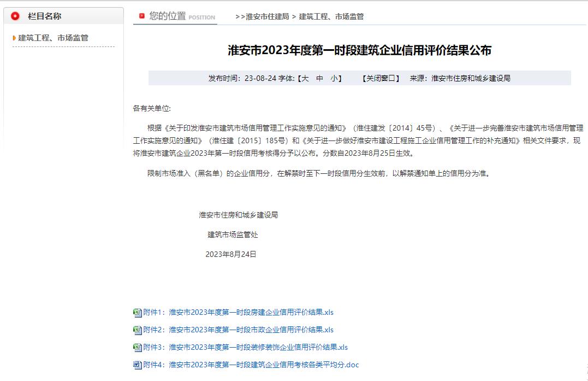Click the Excel icon beside 附件2
The image size is (588, 381).
click(137, 330)
